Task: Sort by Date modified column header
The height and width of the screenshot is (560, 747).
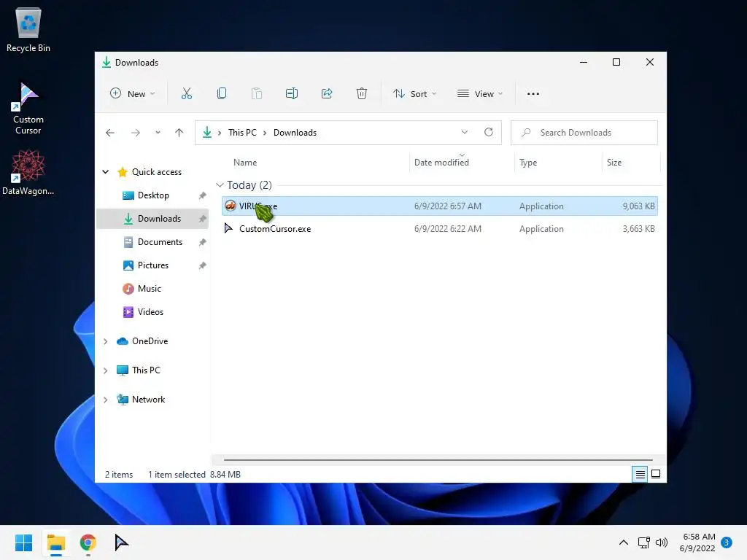Action: [x=441, y=163]
